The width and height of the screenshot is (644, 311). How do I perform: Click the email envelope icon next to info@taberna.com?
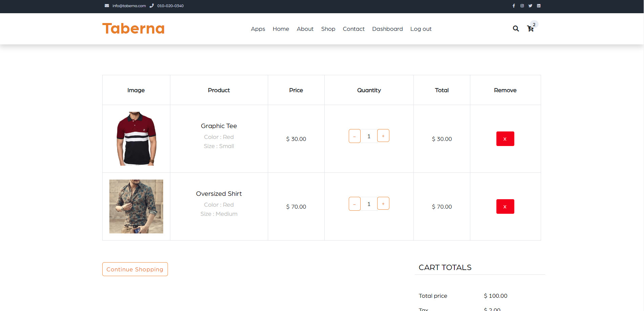click(107, 5)
